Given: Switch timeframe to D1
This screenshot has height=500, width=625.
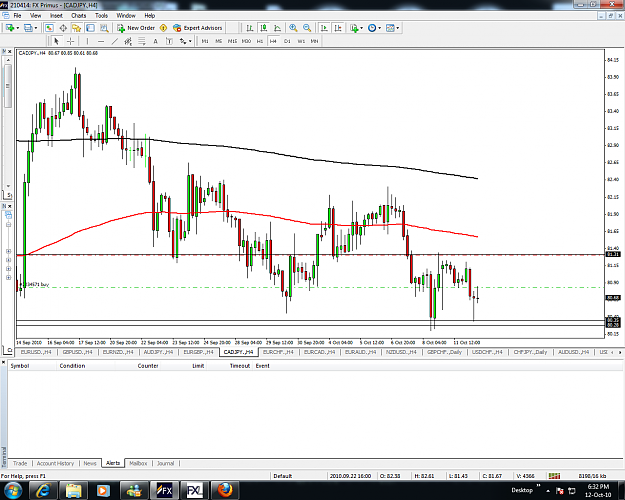Looking at the screenshot, I should pos(287,41).
